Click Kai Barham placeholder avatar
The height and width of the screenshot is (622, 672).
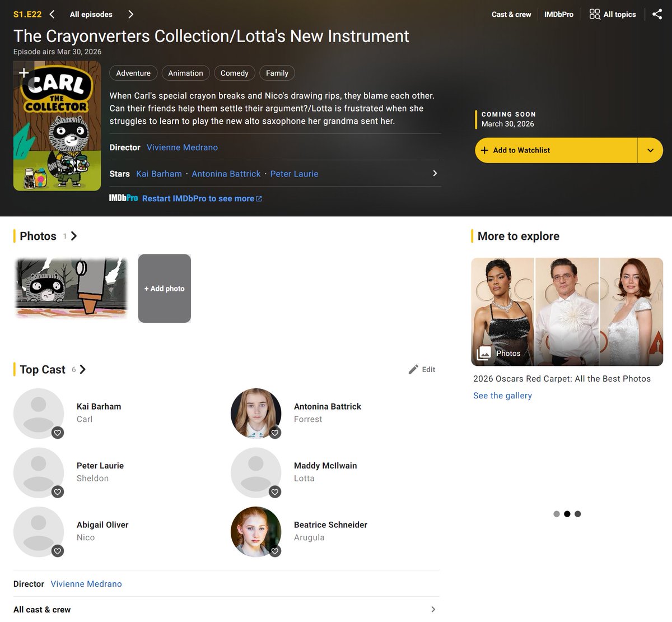pos(39,413)
